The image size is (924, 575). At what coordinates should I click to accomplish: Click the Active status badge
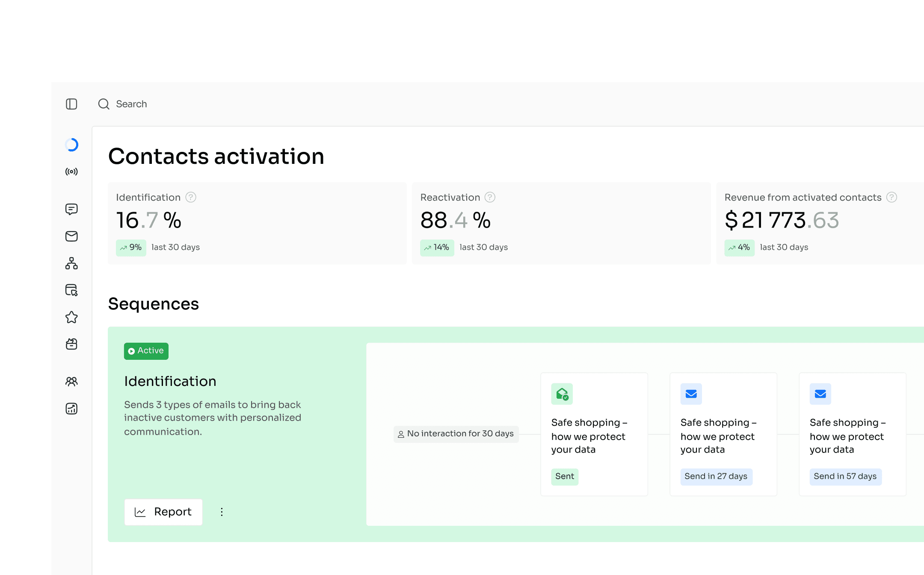click(x=146, y=351)
